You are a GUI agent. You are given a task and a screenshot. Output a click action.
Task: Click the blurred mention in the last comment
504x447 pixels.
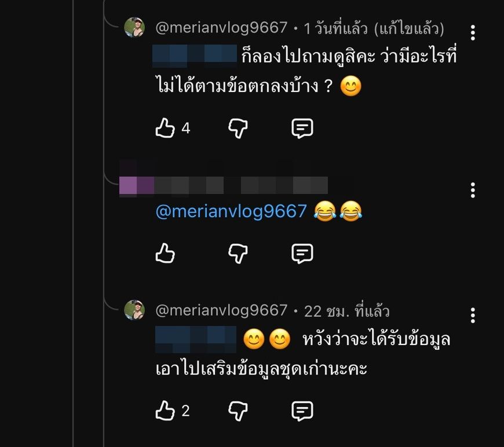tap(196, 339)
